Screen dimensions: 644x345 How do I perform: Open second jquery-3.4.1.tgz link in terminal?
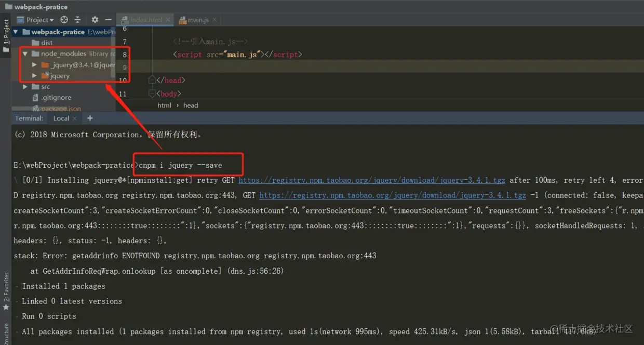(x=393, y=195)
